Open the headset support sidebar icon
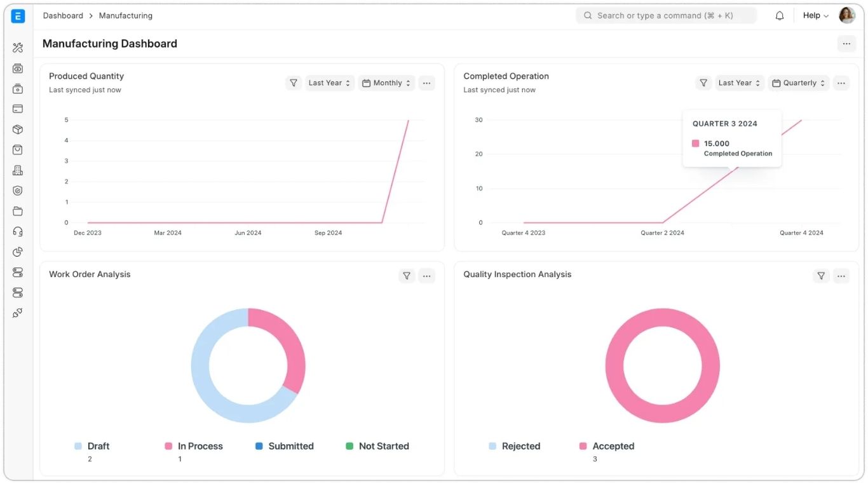This screenshot has width=868, height=488. pyautogui.click(x=18, y=232)
